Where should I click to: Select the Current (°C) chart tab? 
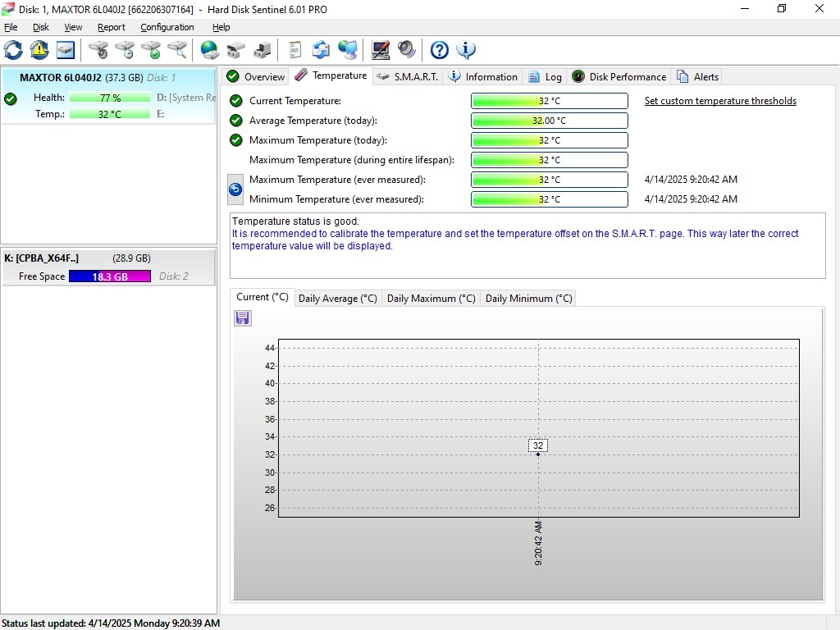pos(262,297)
